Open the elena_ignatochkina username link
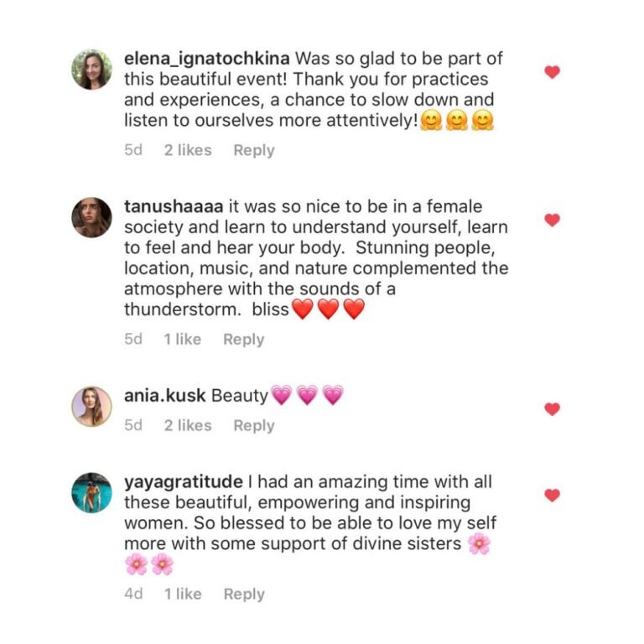This screenshot has width=644, height=644. (204, 59)
